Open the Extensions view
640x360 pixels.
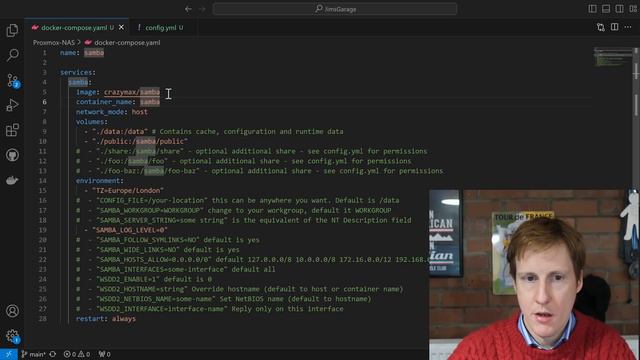pos(12,130)
